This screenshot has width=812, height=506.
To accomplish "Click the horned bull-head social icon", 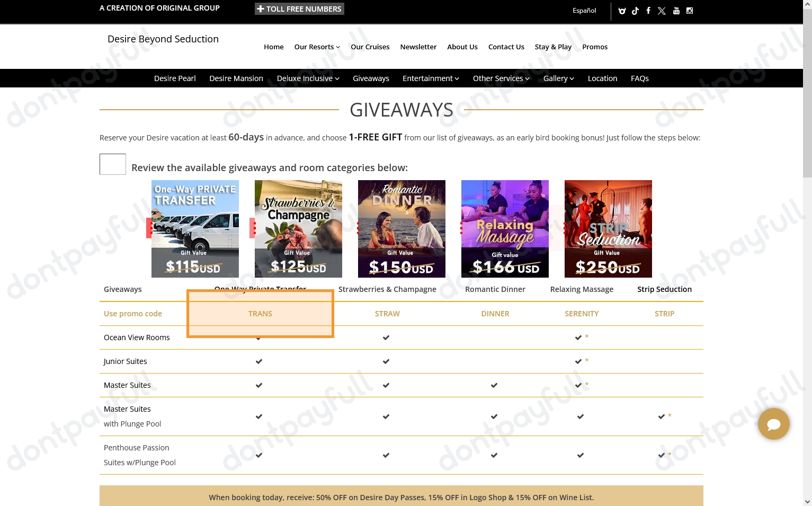I will click(622, 11).
